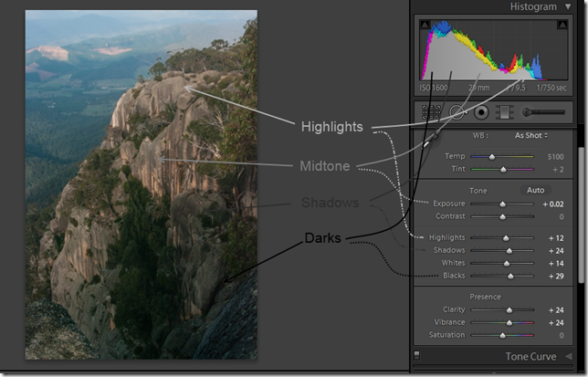Click the Exposure value +0.02
This screenshot has height=377, width=588.
[553, 204]
